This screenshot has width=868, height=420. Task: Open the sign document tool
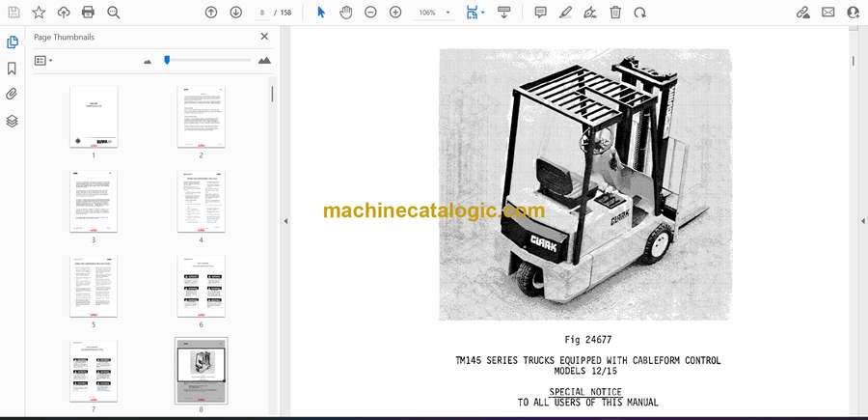590,13
